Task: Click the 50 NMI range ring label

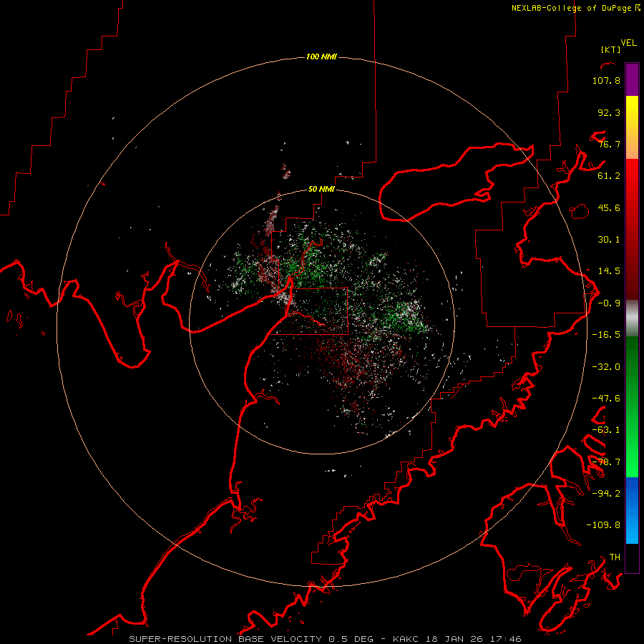Action: tap(321, 189)
